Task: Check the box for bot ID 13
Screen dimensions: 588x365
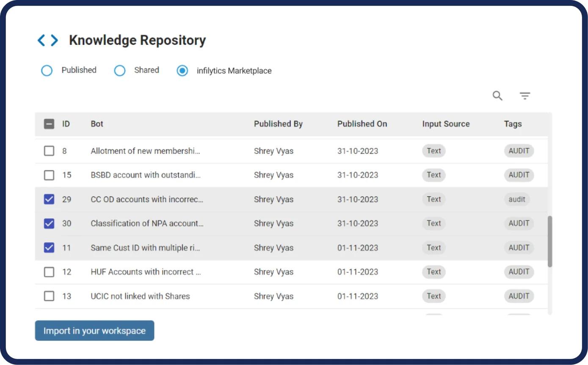Action: pos(49,296)
